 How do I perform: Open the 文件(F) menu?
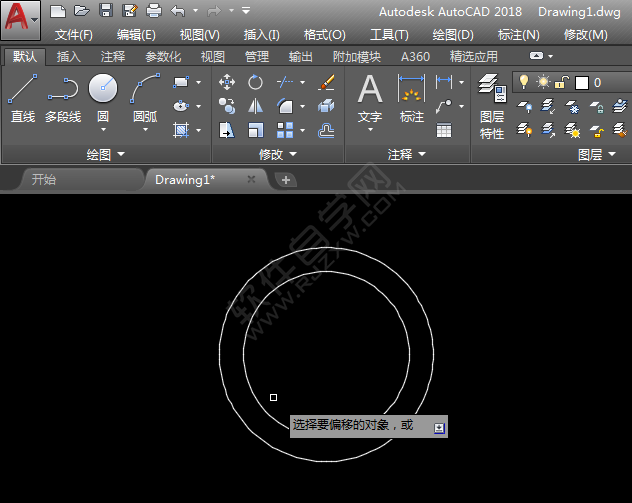74,35
